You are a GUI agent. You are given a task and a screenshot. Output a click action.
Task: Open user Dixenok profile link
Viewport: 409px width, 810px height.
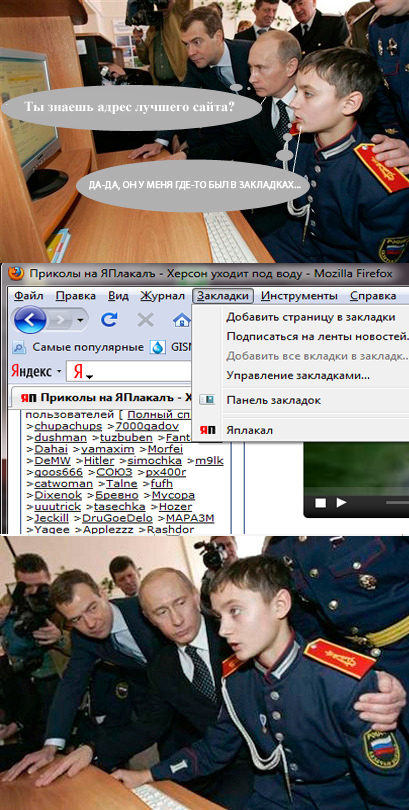click(x=58, y=495)
